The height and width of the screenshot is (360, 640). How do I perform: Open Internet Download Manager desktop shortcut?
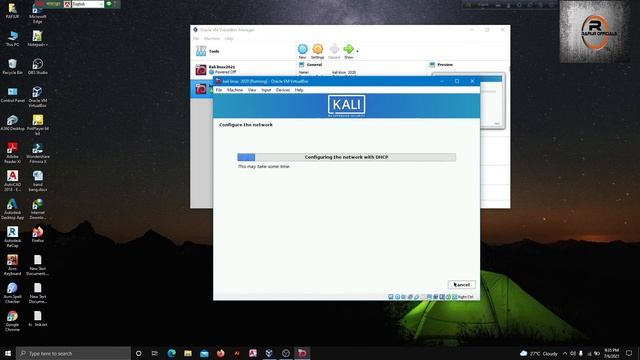[x=38, y=209]
